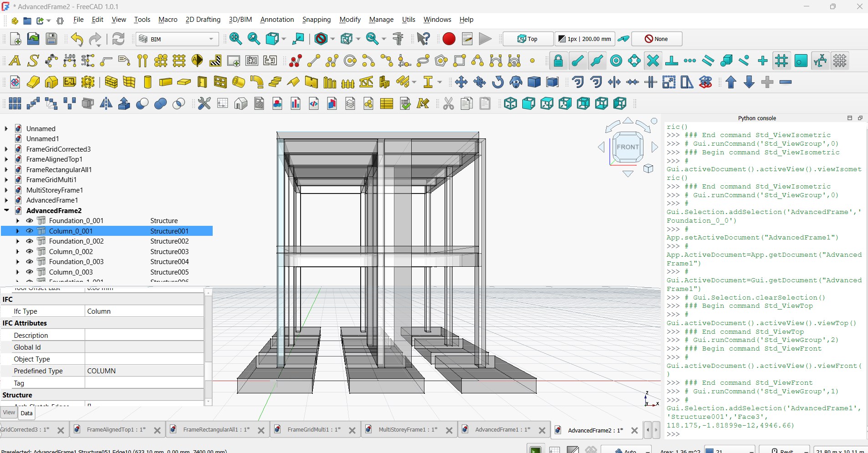Open the File menu
868x453 pixels.
pos(78,20)
